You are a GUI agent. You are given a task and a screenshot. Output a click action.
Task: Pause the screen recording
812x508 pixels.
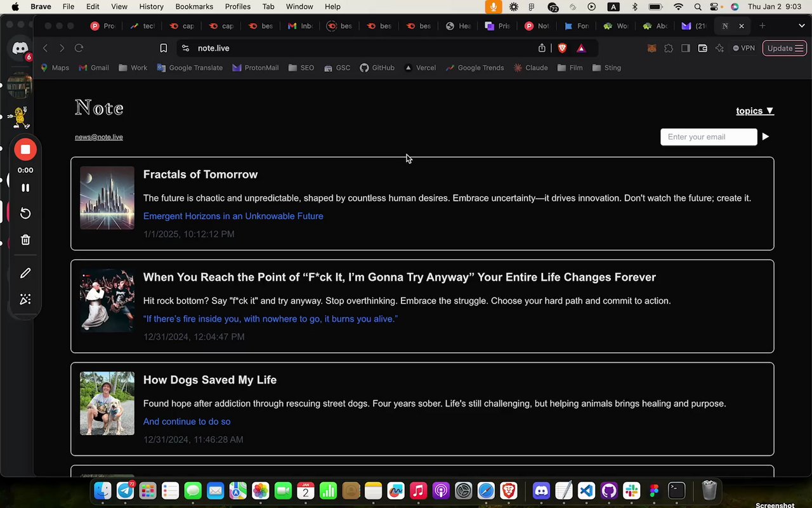point(25,188)
